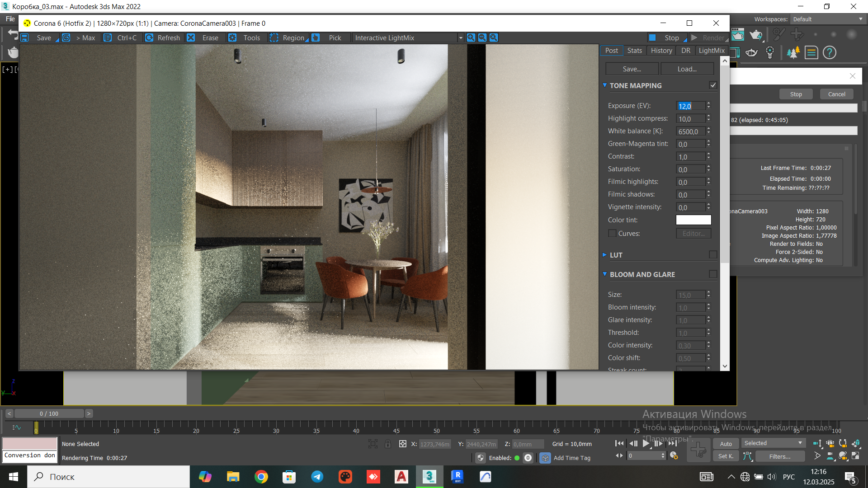Enable the Curves checkbox

(612, 234)
